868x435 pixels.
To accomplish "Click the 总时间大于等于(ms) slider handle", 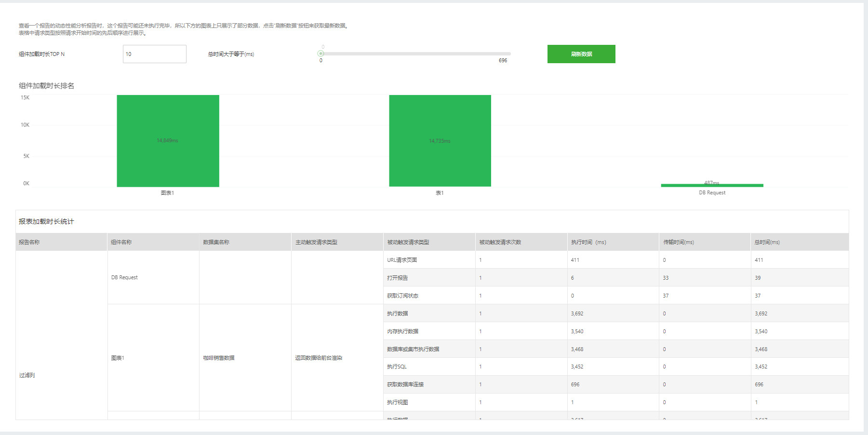I will tap(320, 54).
